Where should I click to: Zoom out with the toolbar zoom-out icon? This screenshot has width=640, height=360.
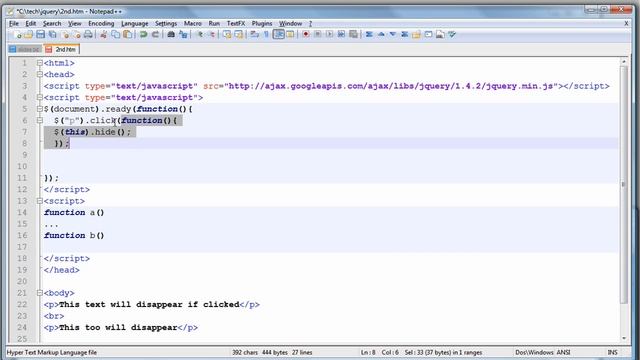(x=211, y=35)
